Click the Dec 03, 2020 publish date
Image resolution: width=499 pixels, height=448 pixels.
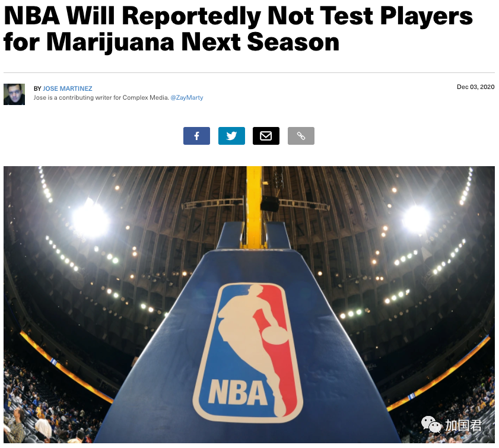475,87
